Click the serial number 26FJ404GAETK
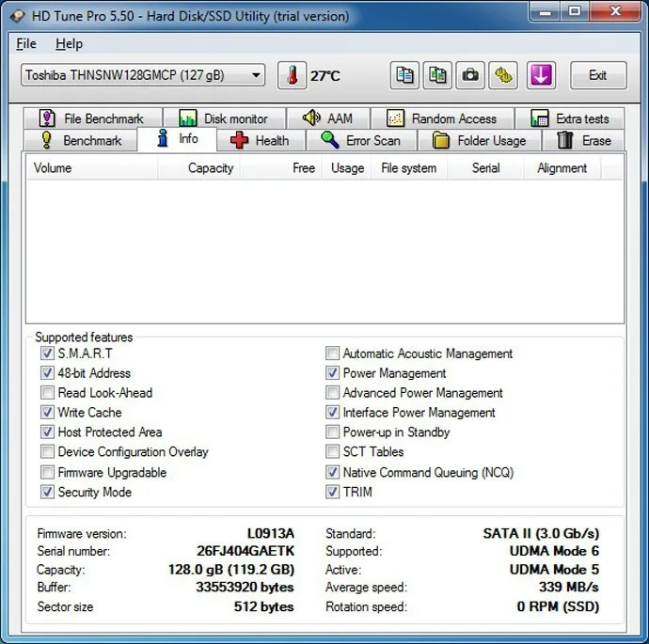Image resolution: width=649 pixels, height=644 pixels. (x=245, y=551)
